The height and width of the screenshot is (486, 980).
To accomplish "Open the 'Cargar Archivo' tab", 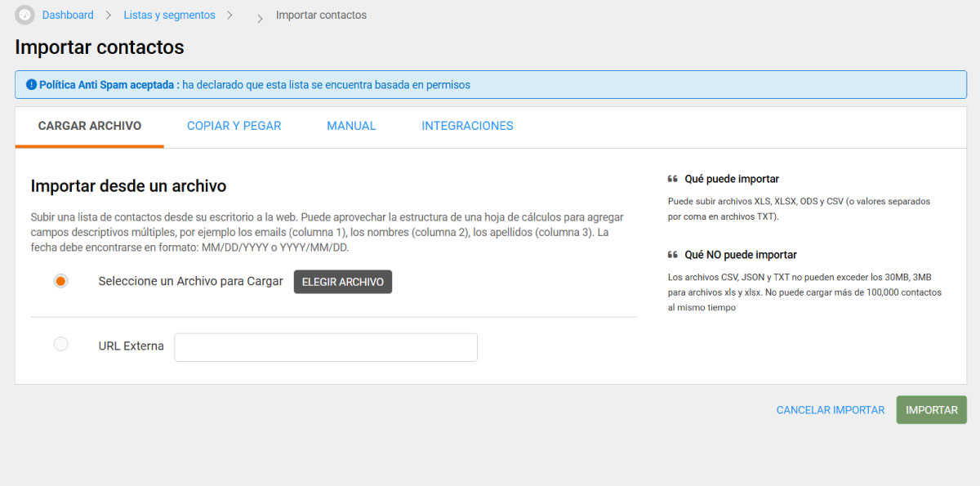I will point(90,126).
